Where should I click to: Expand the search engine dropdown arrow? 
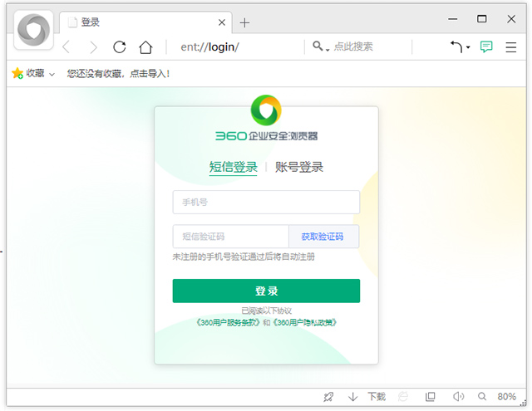[328, 50]
